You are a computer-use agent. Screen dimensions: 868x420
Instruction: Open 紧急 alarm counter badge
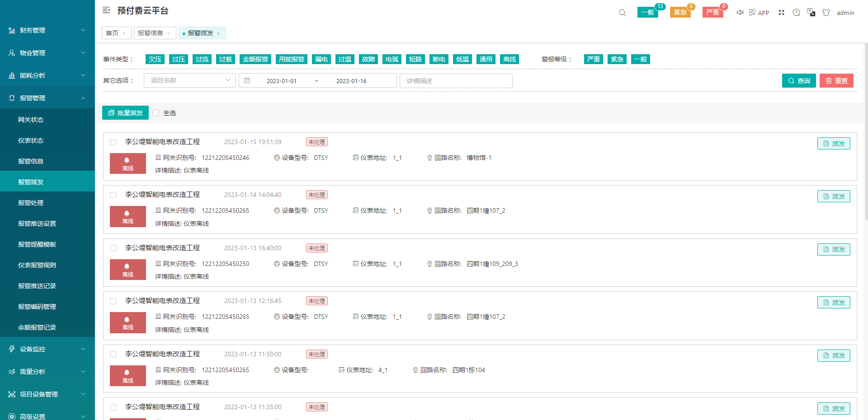point(680,12)
